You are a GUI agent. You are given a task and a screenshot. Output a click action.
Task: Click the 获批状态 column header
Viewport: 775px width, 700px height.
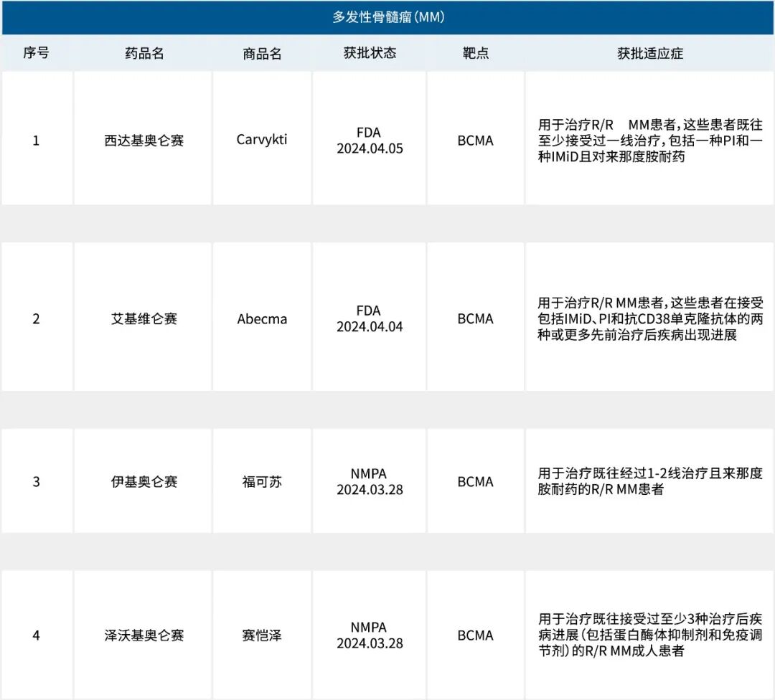370,53
